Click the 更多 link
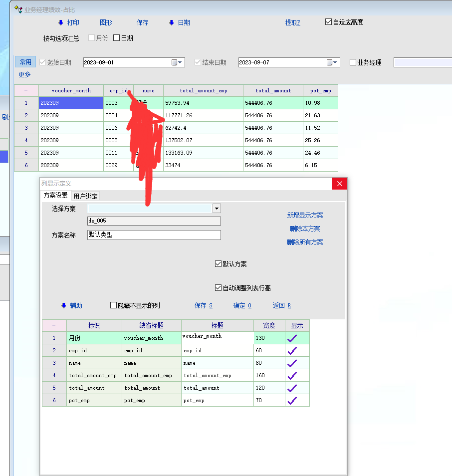 (24, 74)
